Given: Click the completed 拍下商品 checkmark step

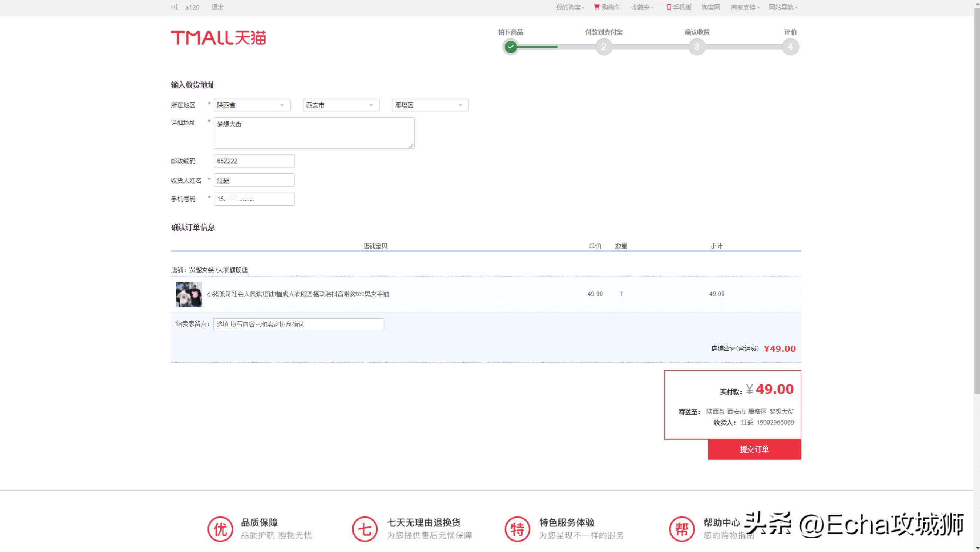Looking at the screenshot, I should [511, 47].
